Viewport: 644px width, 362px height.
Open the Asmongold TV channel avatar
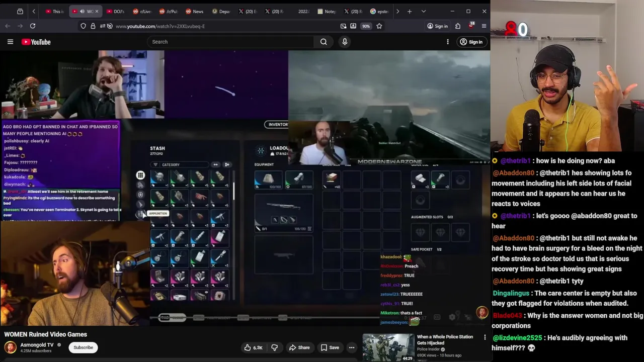tap(10, 347)
